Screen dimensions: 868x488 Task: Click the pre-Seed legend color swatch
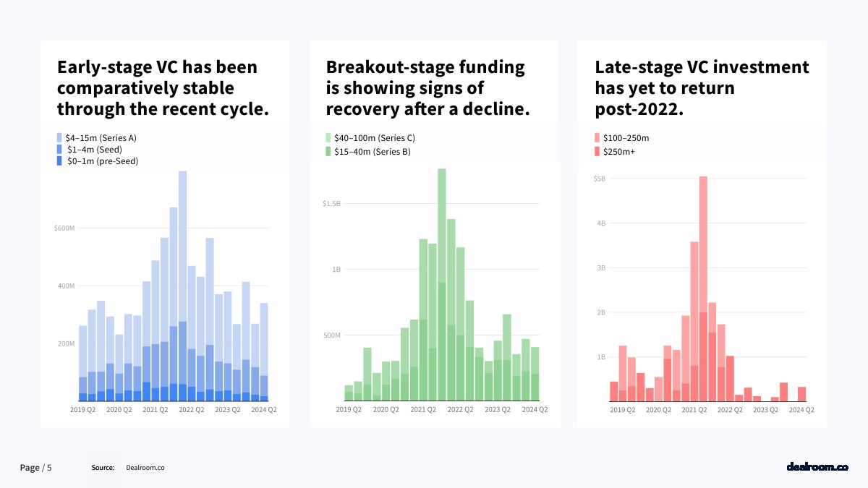click(60, 161)
